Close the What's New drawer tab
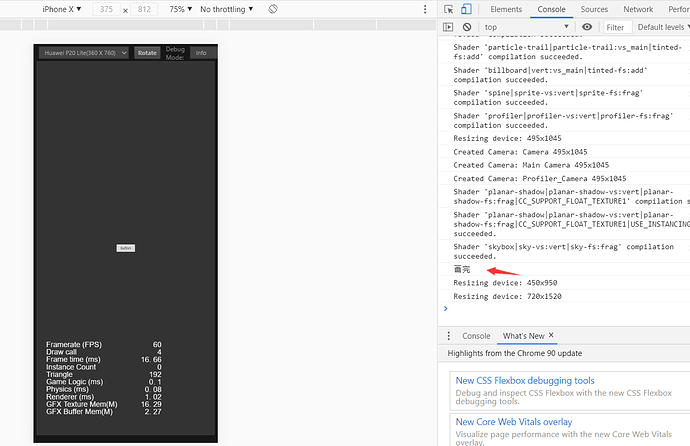The width and height of the screenshot is (690, 446). point(551,335)
